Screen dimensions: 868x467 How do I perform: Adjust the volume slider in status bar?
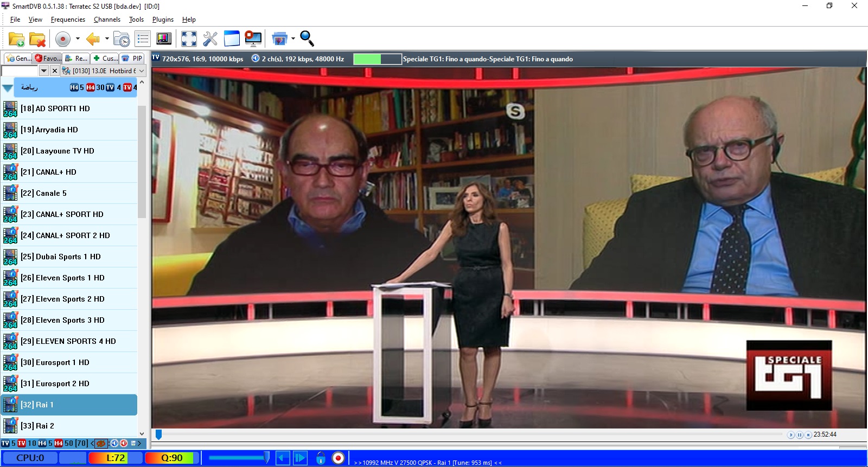pyautogui.click(x=239, y=458)
